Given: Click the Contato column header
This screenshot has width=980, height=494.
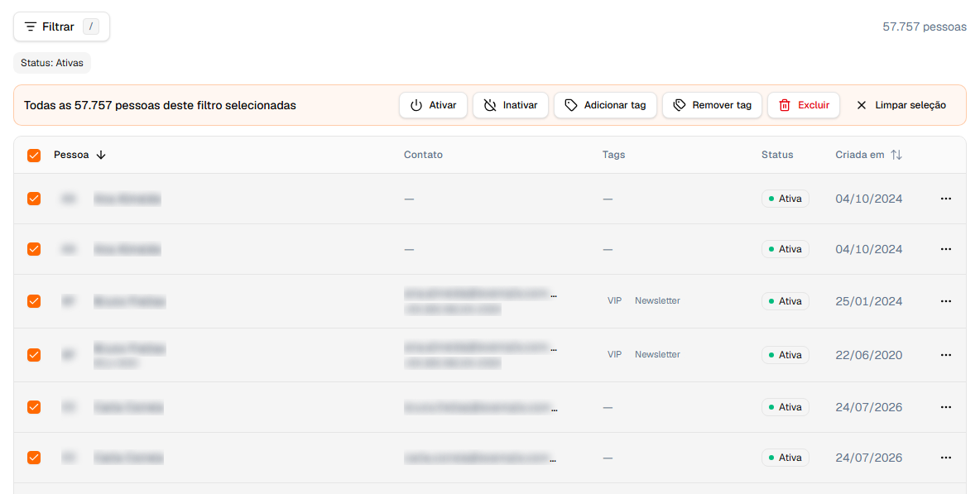Looking at the screenshot, I should point(423,155).
